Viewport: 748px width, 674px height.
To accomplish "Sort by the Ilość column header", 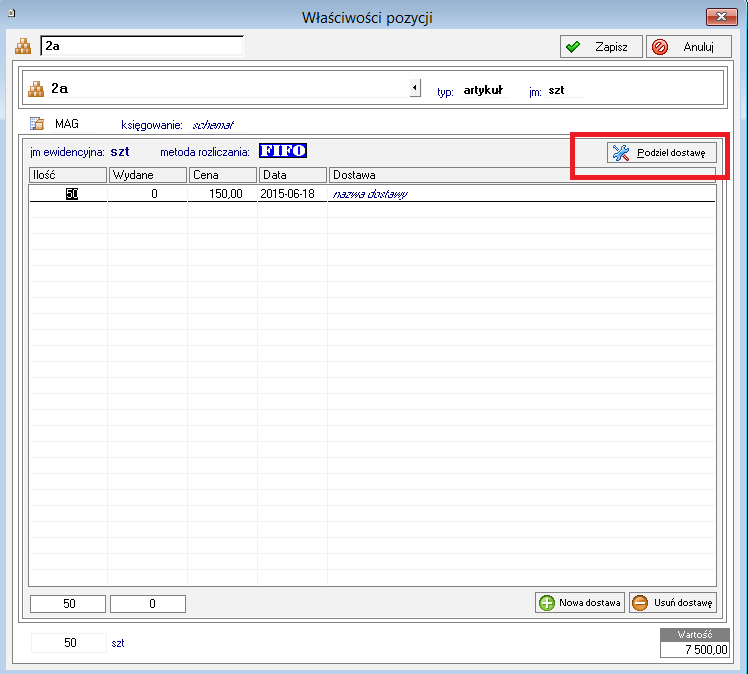I will [x=67, y=175].
